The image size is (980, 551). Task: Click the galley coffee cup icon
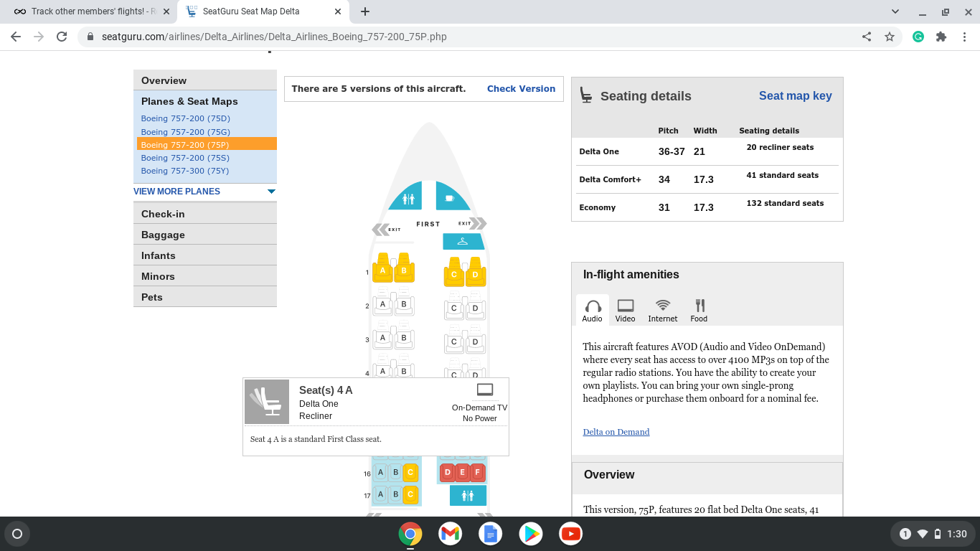[450, 197]
